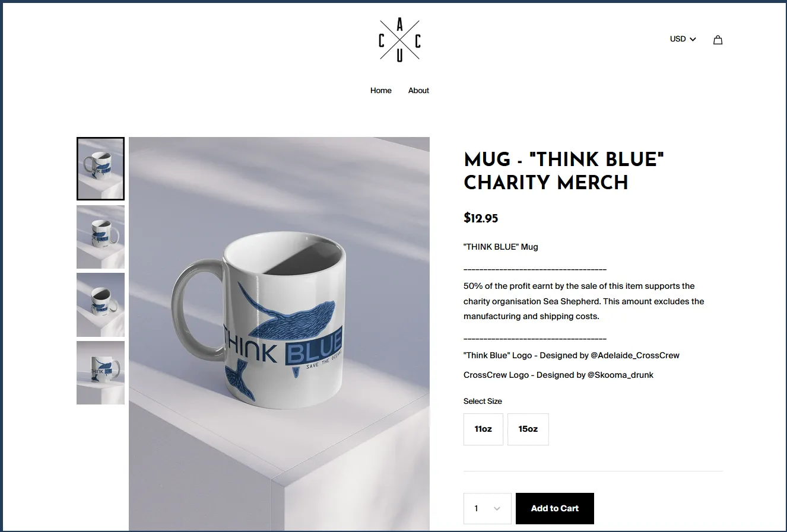The height and width of the screenshot is (532, 787).
Task: Open the shopping bag cart icon
Action: point(718,40)
